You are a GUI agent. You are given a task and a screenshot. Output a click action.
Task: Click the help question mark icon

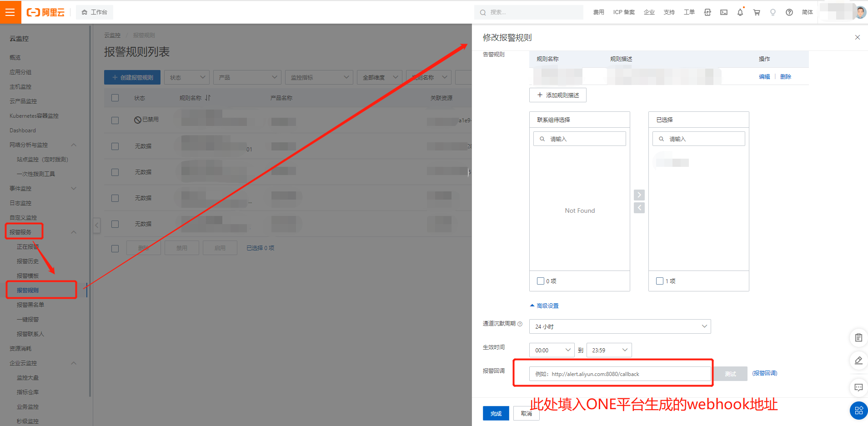(789, 12)
